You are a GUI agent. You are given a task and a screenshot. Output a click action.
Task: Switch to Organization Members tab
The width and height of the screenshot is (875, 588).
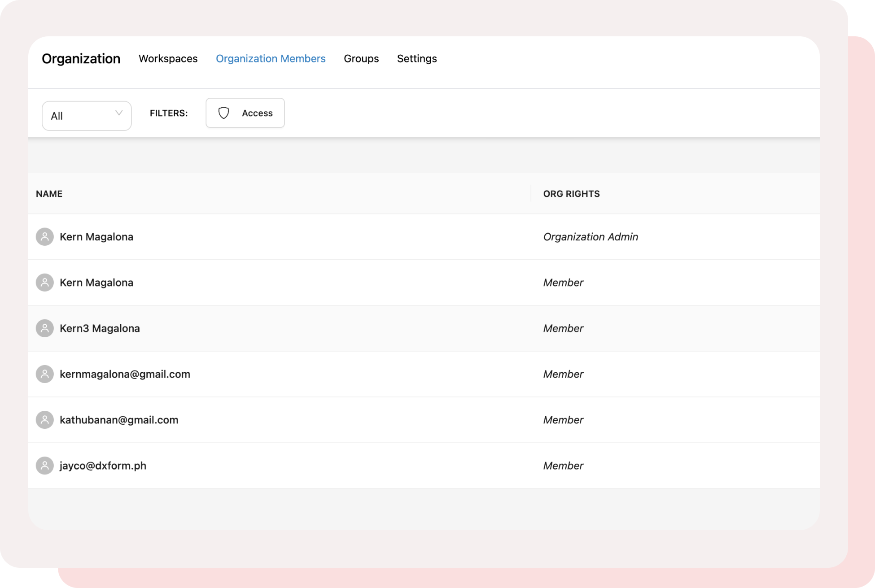(271, 59)
